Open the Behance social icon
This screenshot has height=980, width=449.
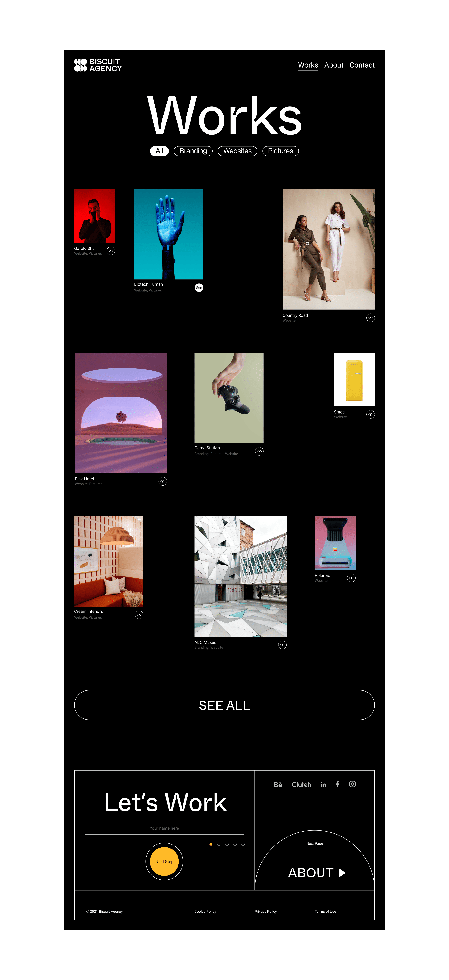pyautogui.click(x=278, y=784)
